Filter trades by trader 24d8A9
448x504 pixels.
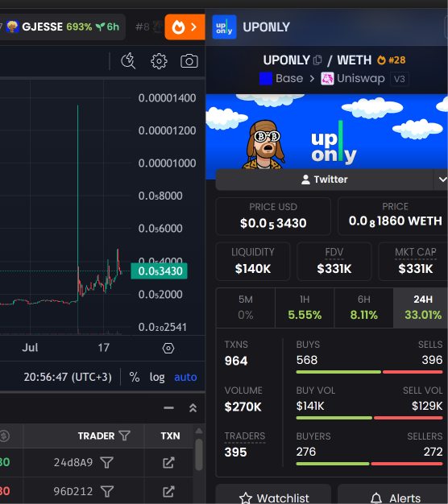[x=106, y=463]
